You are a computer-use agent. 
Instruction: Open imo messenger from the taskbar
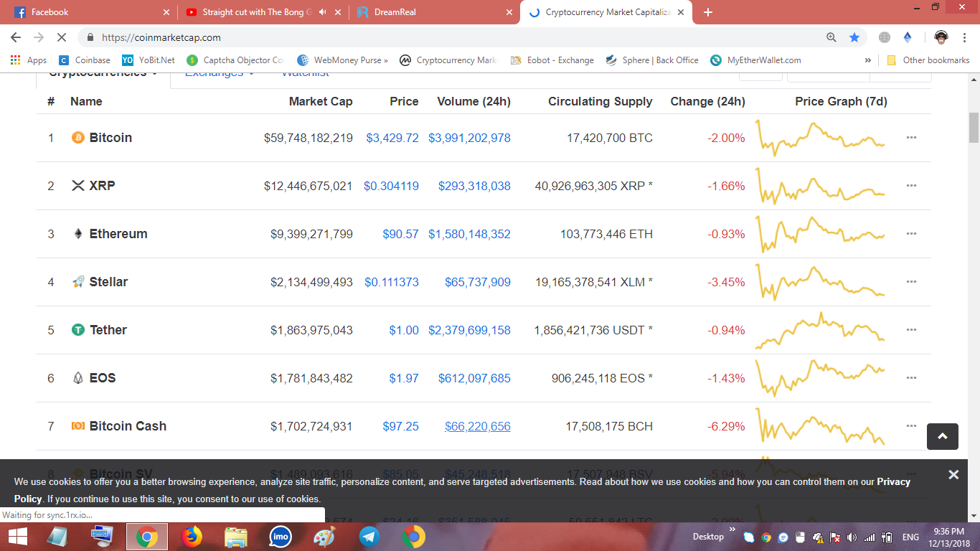[x=281, y=537]
